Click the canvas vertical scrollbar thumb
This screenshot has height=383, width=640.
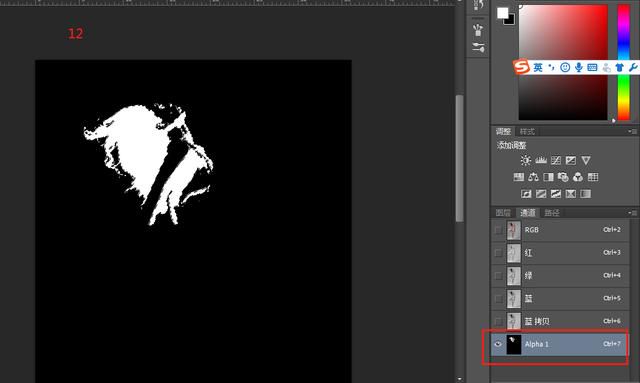coord(460,158)
